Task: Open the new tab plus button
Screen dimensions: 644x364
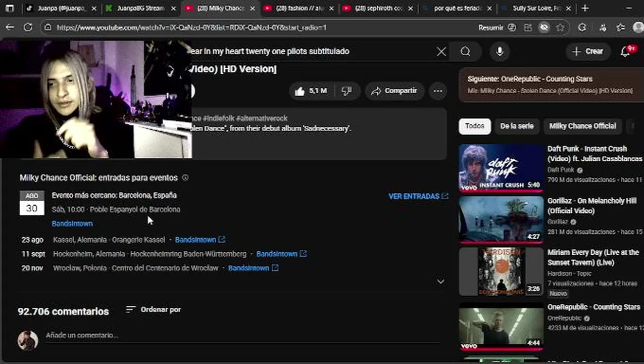Action: (585, 8)
